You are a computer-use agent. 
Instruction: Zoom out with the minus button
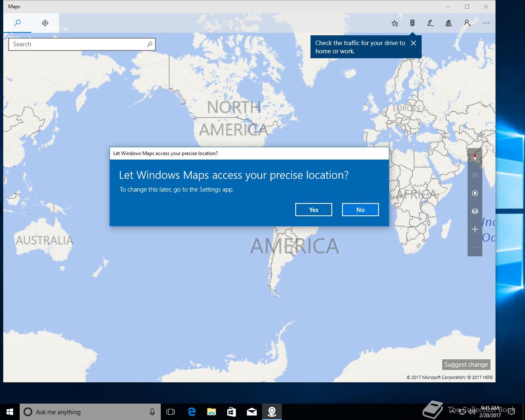click(475, 247)
